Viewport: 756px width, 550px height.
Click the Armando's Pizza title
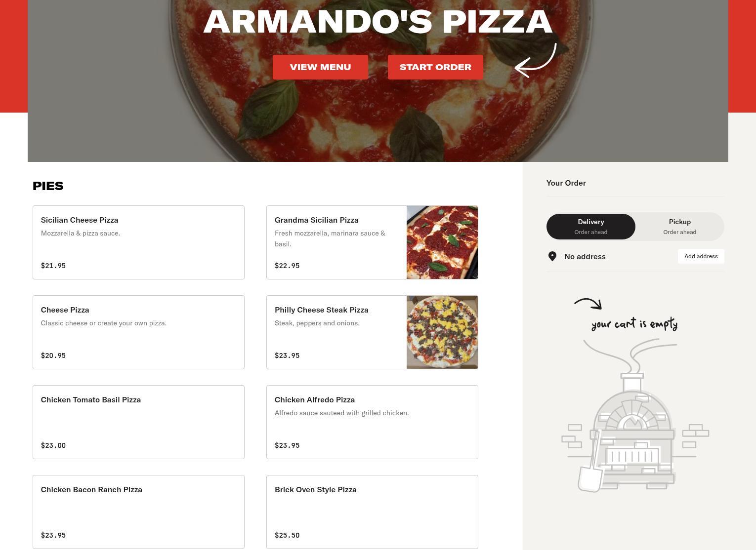[378, 22]
